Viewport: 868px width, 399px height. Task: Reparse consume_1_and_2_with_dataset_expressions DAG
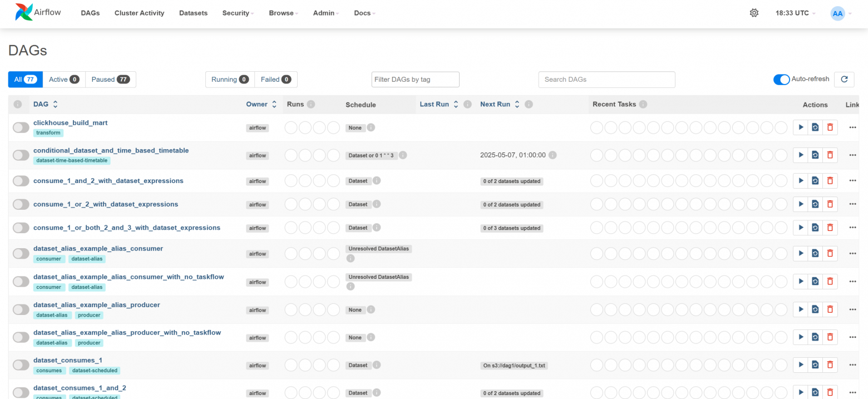pos(815,181)
